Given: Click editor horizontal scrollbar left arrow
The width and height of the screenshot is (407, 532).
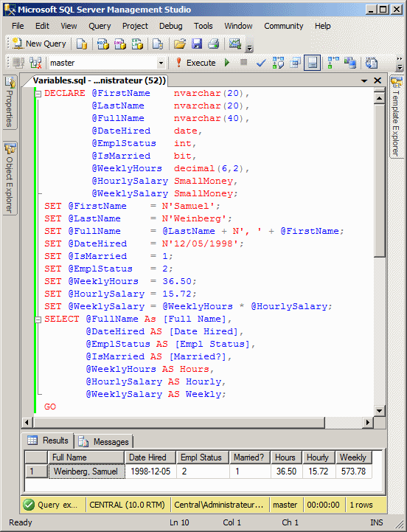Looking at the screenshot, I should pos(27,423).
